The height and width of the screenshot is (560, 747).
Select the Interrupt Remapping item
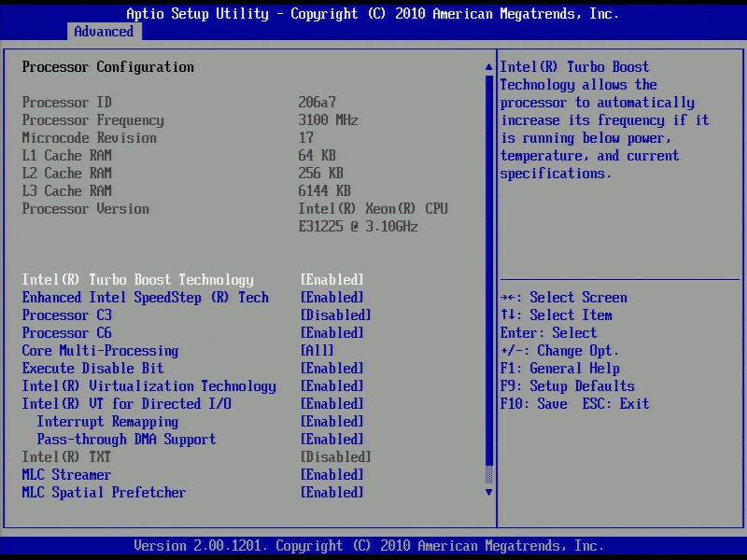point(107,422)
